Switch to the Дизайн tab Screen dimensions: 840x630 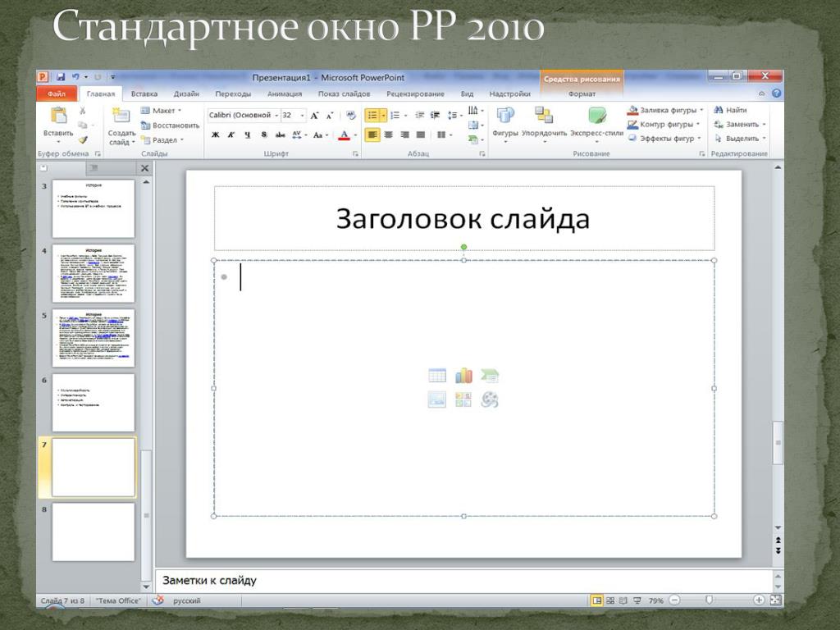point(186,94)
